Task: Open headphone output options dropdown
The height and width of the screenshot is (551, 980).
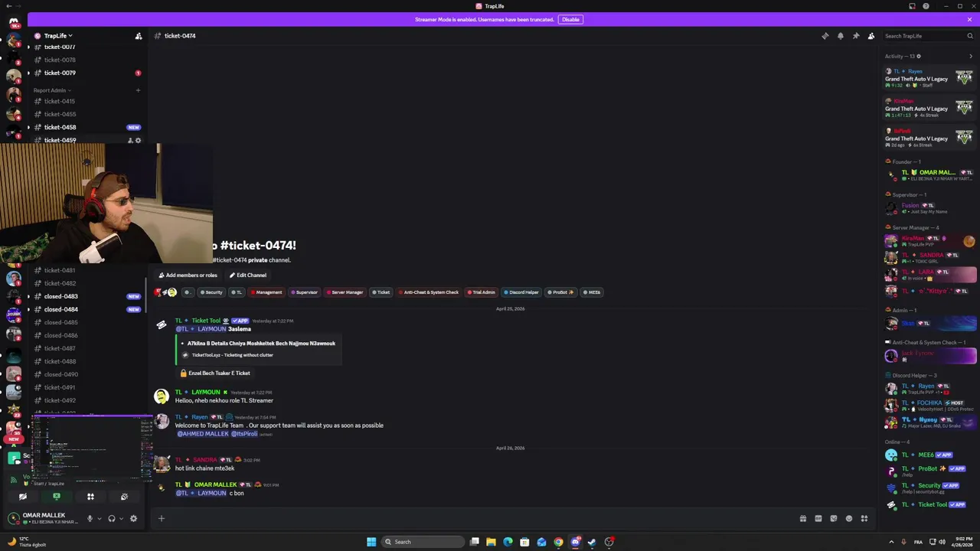Action: (x=121, y=519)
